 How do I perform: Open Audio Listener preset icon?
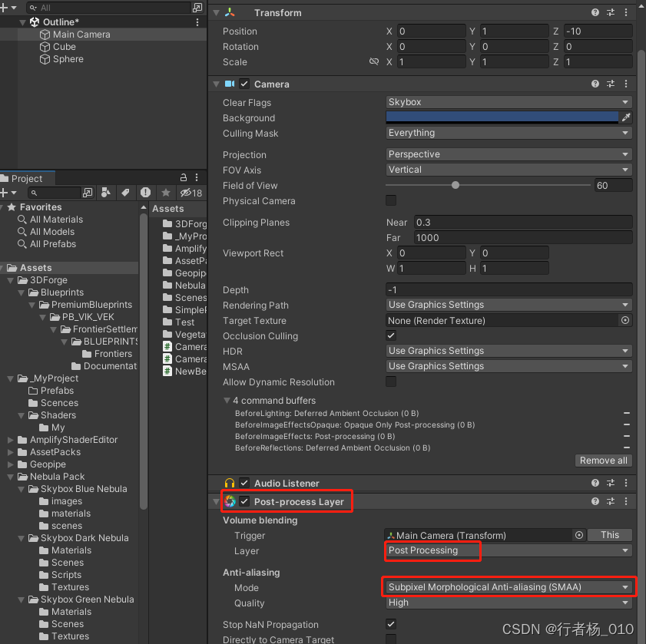(611, 483)
